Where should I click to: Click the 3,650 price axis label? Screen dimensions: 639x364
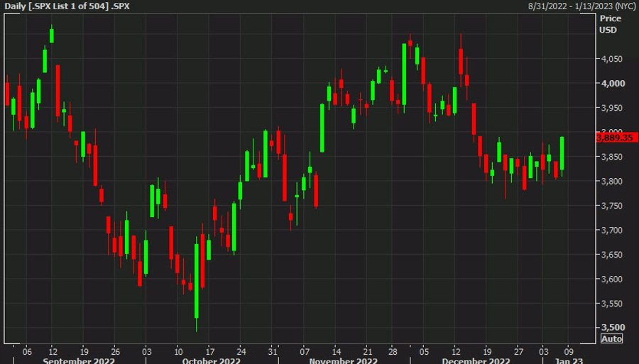point(611,255)
